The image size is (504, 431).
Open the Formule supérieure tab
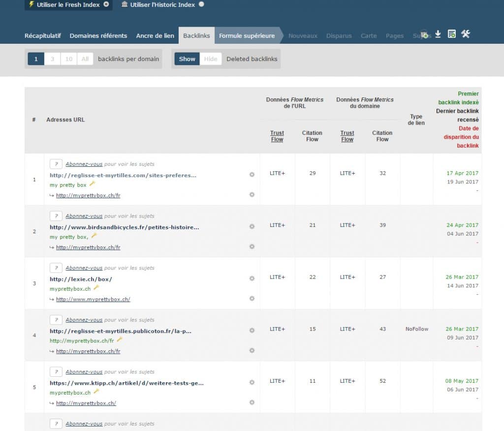tap(247, 36)
